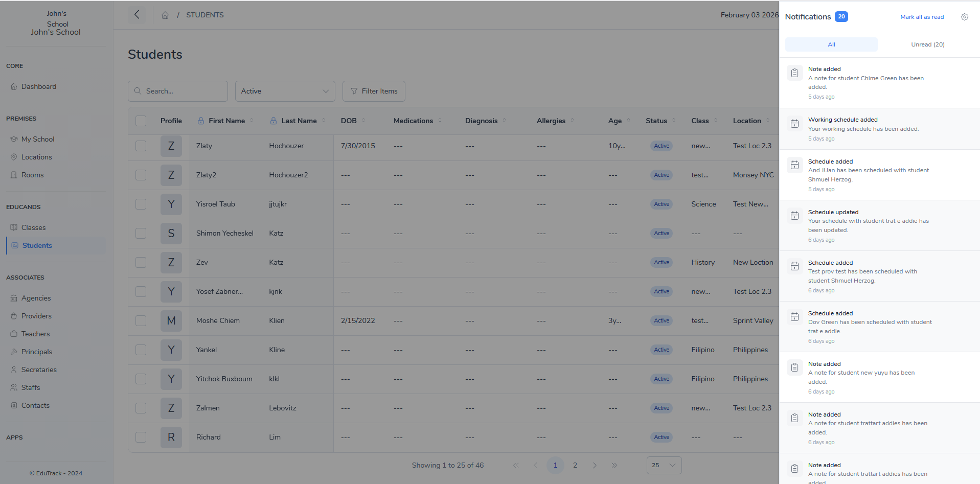980x484 pixels.
Task: Jump to last page double-arrow
Action: pos(614,465)
